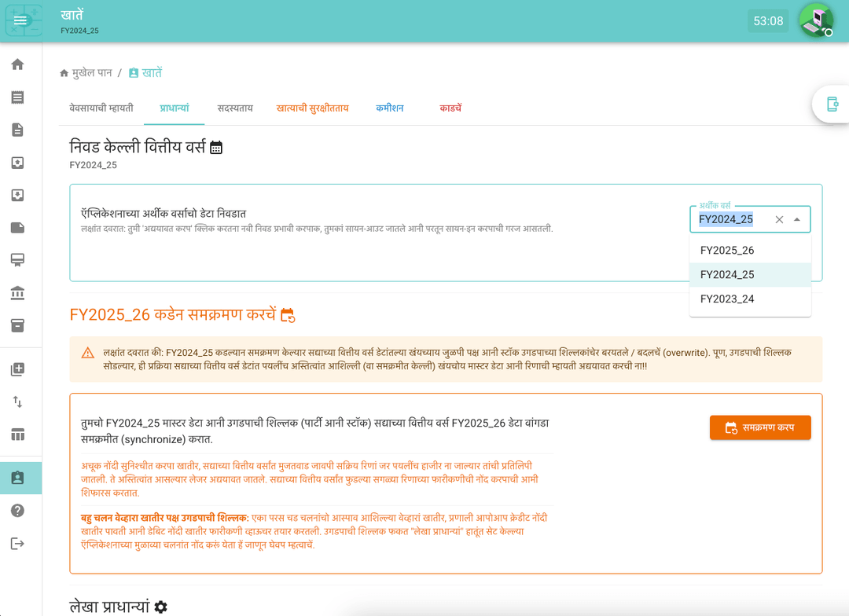Click the help question mark icon
Viewport: 849px width, 616px height.
17,511
